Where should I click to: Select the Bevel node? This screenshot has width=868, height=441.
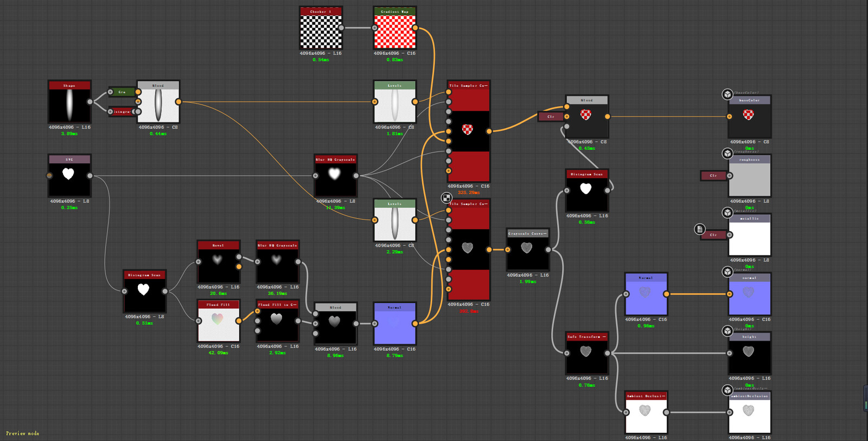pos(218,261)
